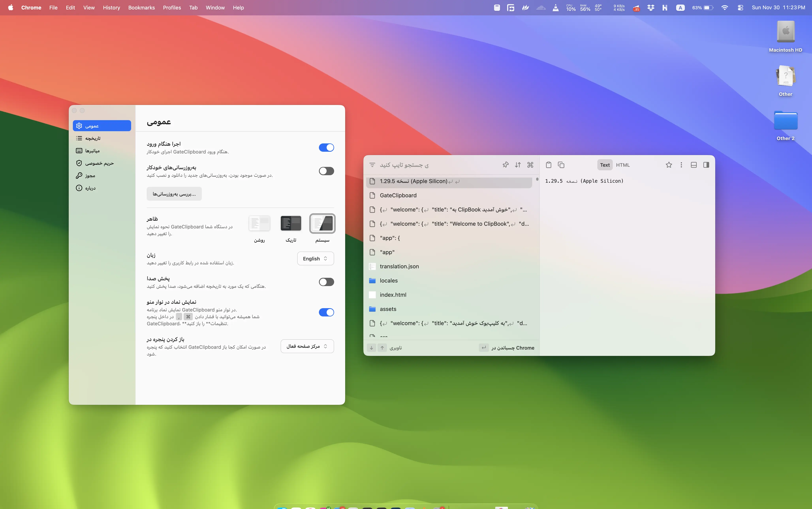Click the command key shortcut icon

click(x=530, y=165)
